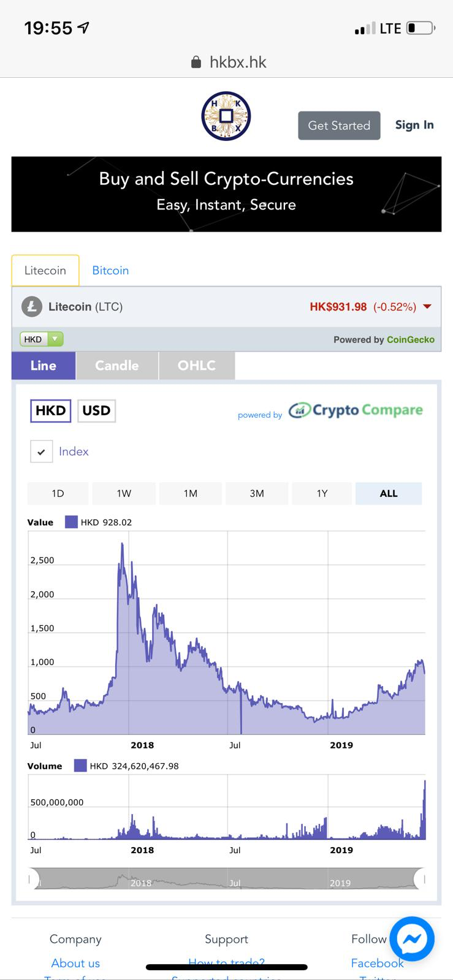The width and height of the screenshot is (453, 980).
Task: Select HKD as chart currency
Action: coord(50,410)
